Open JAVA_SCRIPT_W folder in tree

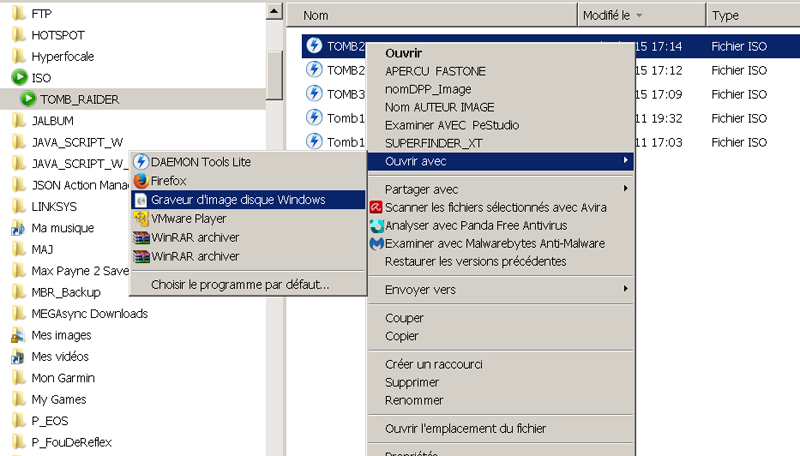[77, 142]
